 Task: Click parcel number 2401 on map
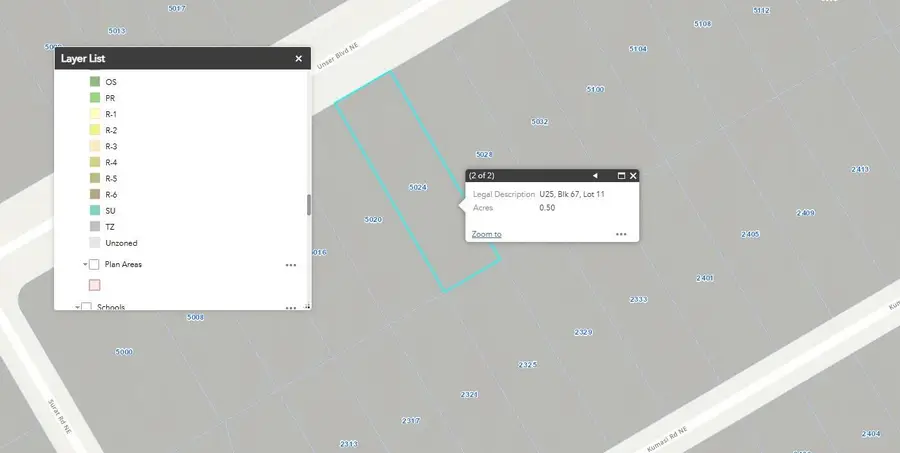pos(704,278)
